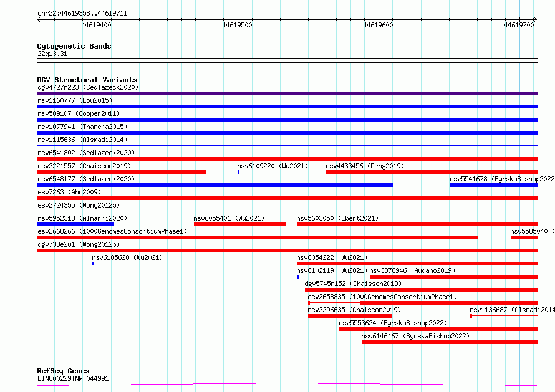
Task: Click the DGV Structural Variants track title
Action: (87, 80)
